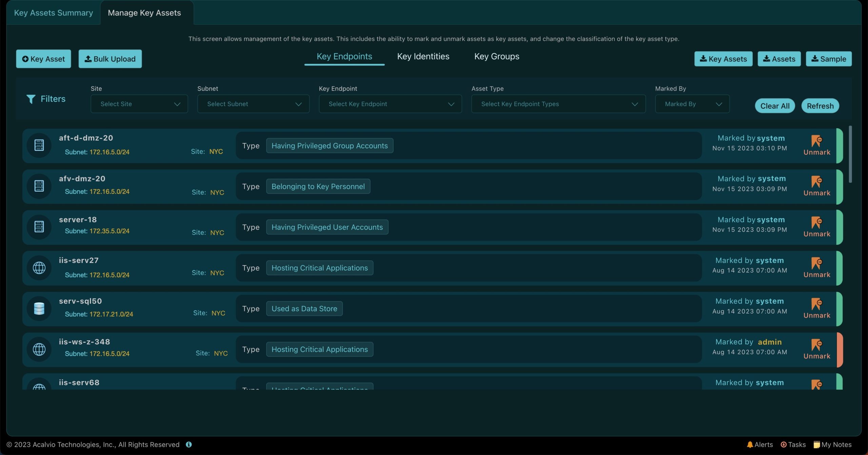Click the iis-serv68 endpoint name
The image size is (868, 455).
pos(79,382)
